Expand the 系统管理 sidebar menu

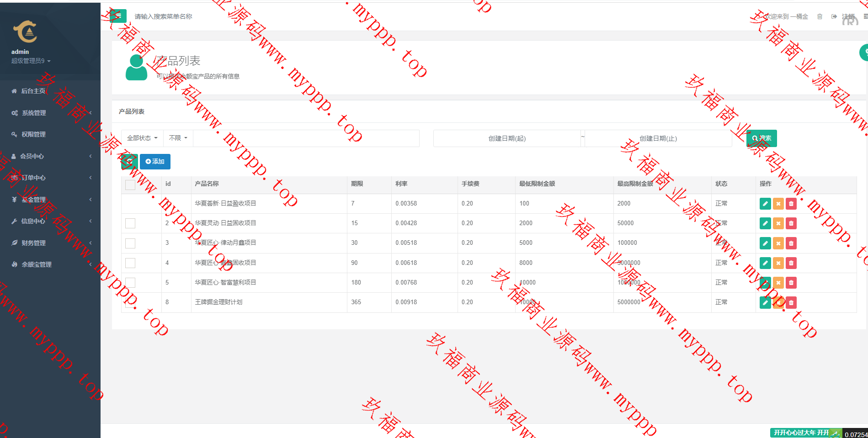tap(34, 113)
